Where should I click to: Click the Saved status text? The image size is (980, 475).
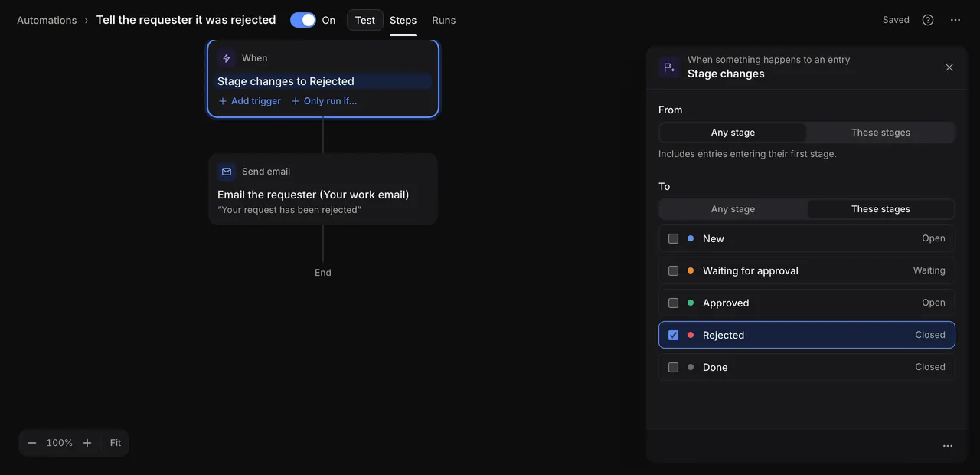point(896,20)
